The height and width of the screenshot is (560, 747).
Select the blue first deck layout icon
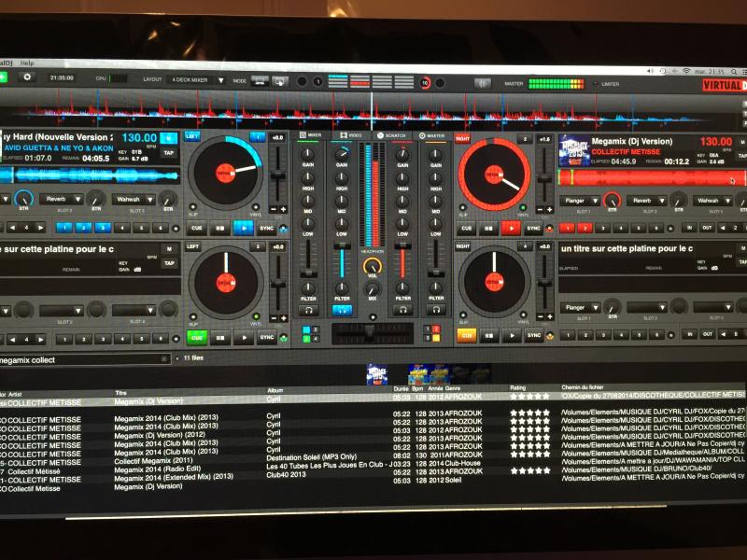click(x=338, y=81)
